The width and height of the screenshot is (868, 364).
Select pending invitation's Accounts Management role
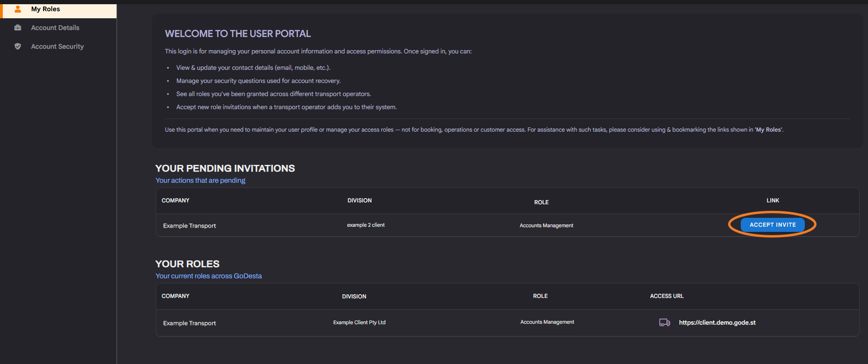pyautogui.click(x=547, y=225)
